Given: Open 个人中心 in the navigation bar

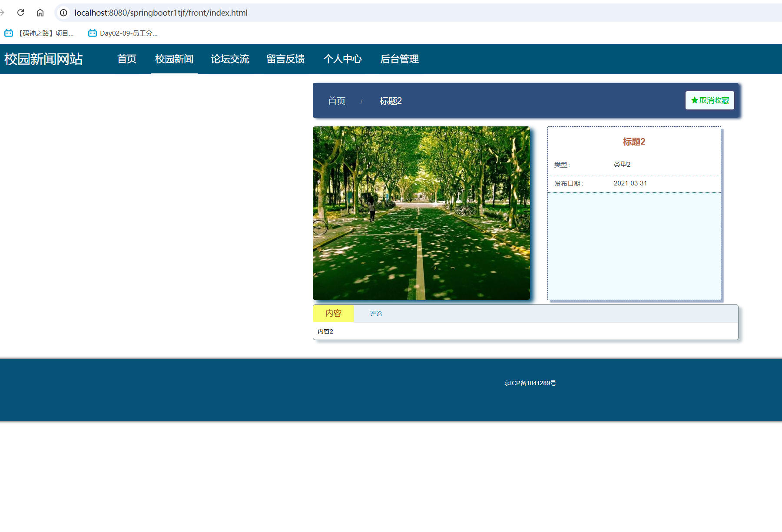Looking at the screenshot, I should (x=342, y=59).
